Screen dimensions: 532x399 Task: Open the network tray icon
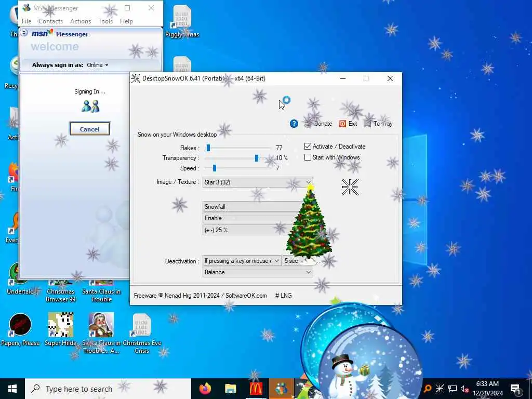(x=453, y=389)
